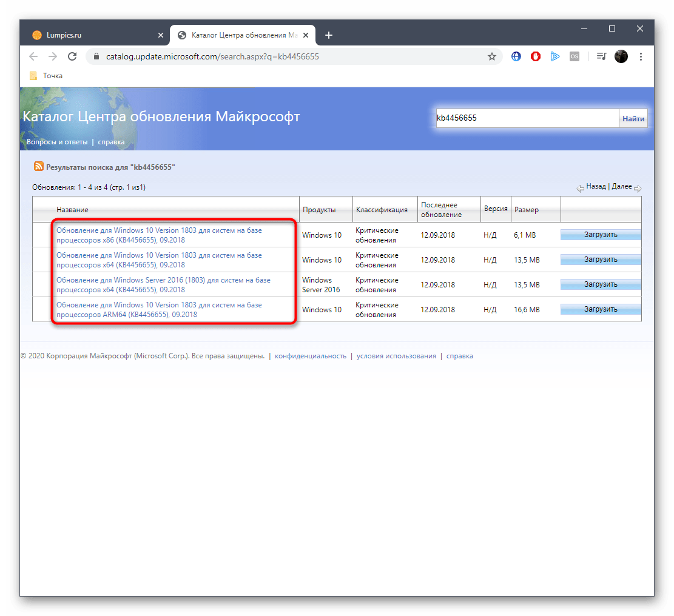
Task: Download the x86 update via Загрузить
Action: pos(600,235)
